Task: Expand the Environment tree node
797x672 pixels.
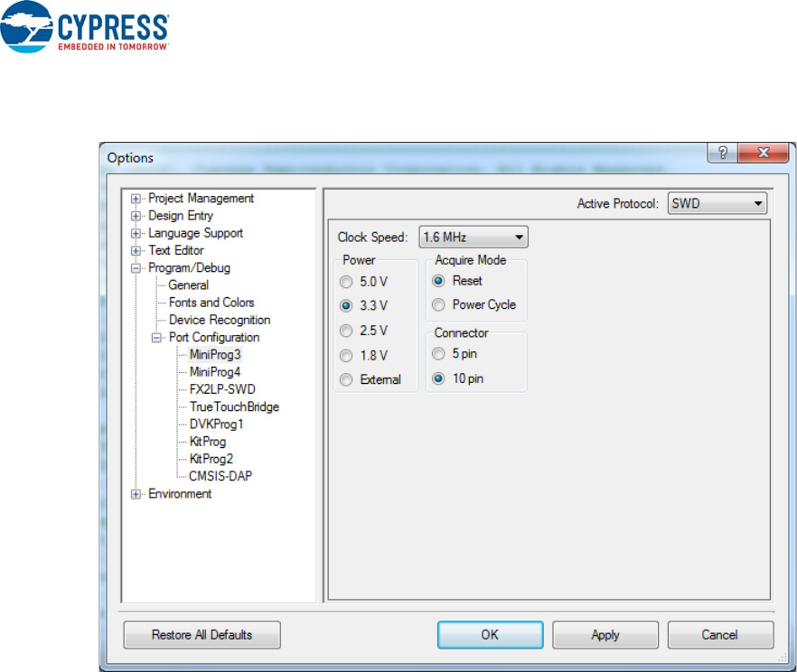Action: tap(136, 494)
